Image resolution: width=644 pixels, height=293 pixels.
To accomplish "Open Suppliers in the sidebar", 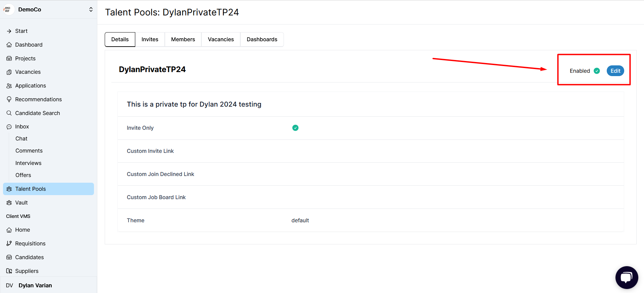I will [48, 271].
